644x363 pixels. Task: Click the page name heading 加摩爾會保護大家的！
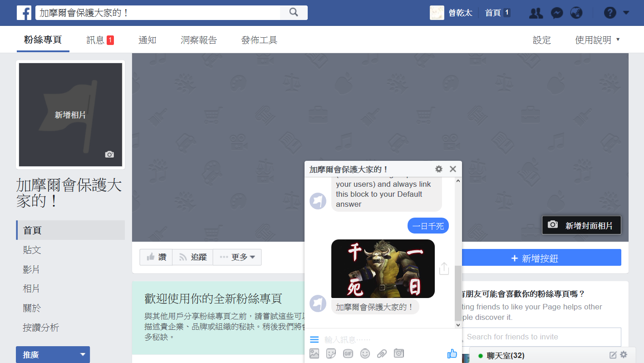(69, 192)
